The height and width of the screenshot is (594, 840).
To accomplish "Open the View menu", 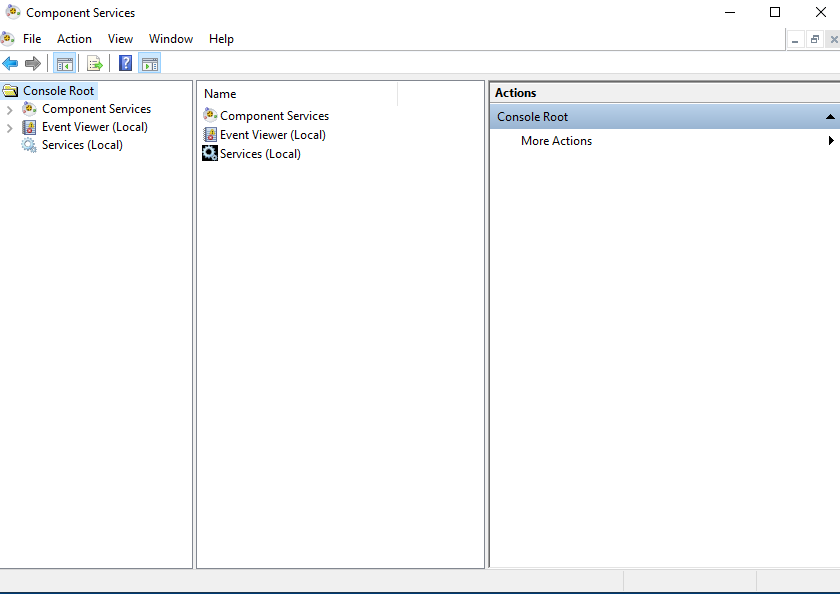I will click(120, 39).
